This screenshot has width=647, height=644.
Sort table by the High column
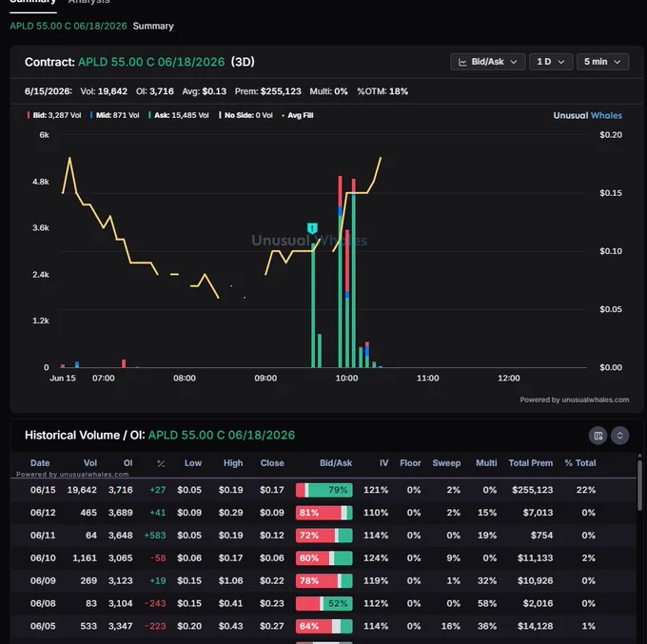(233, 463)
